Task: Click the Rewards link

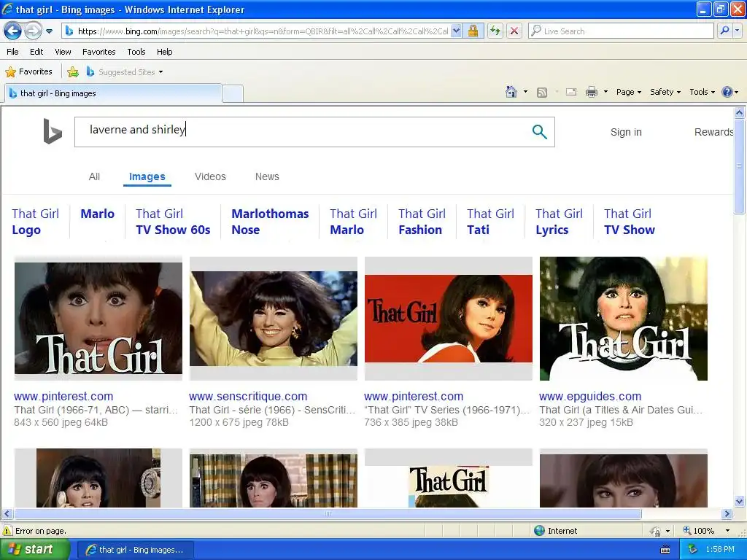Action: (x=713, y=133)
